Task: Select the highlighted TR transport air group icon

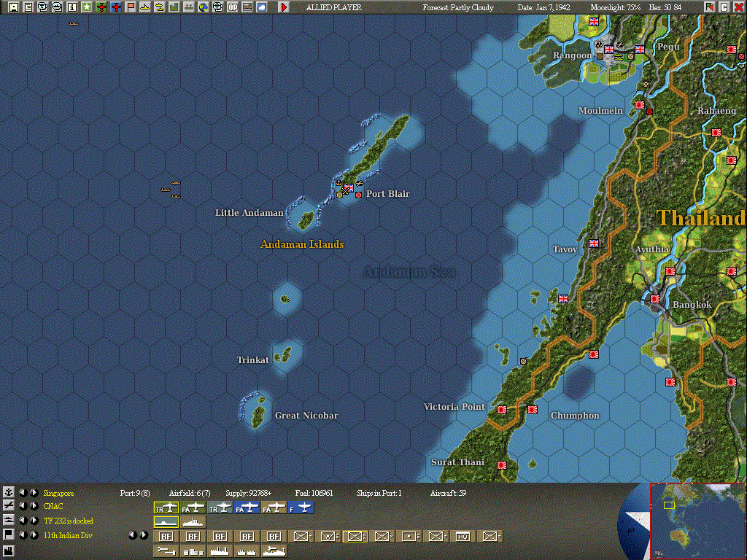Action: coord(166,508)
